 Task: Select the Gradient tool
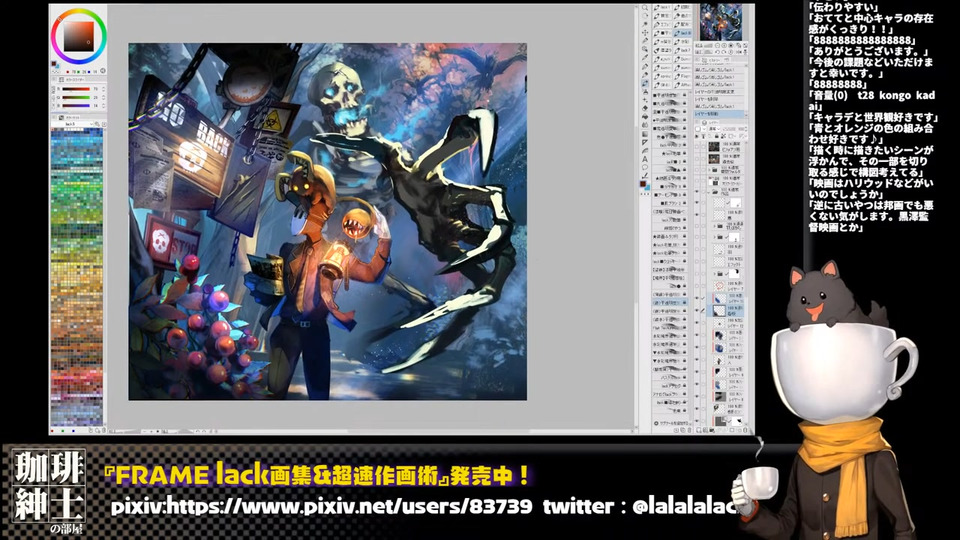point(645,133)
